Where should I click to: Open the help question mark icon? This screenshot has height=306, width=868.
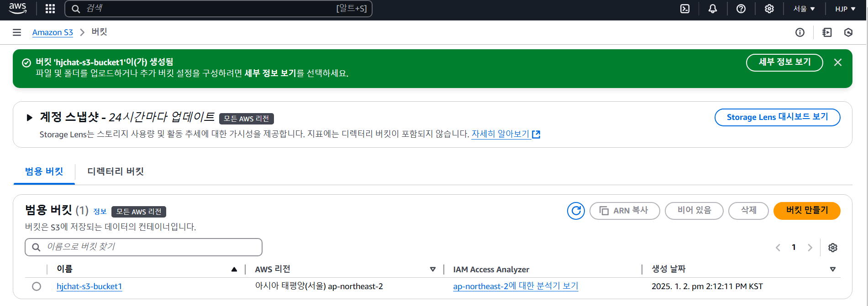741,9
